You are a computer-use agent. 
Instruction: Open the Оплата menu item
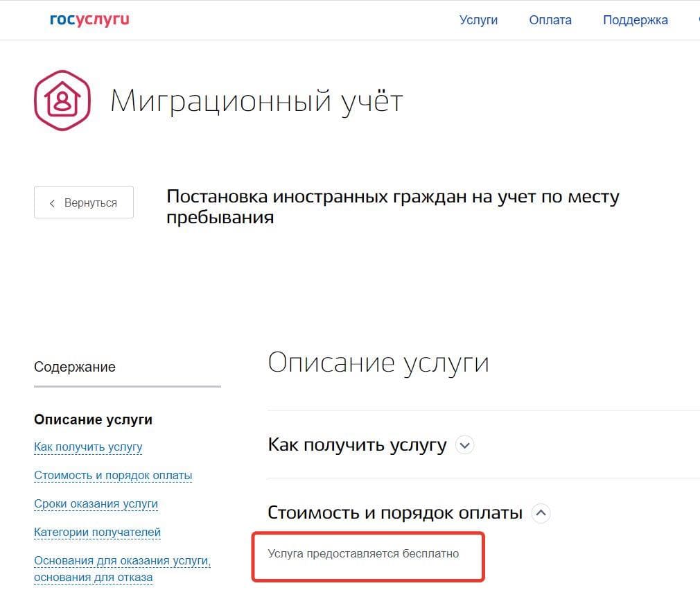tap(550, 20)
